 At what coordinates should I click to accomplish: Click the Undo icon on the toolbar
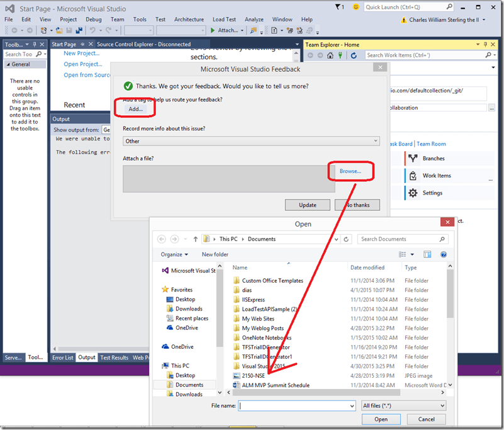[x=94, y=30]
